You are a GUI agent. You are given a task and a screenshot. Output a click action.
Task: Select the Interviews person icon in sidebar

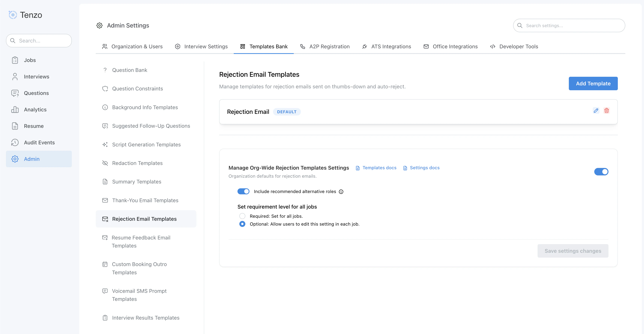click(x=15, y=77)
